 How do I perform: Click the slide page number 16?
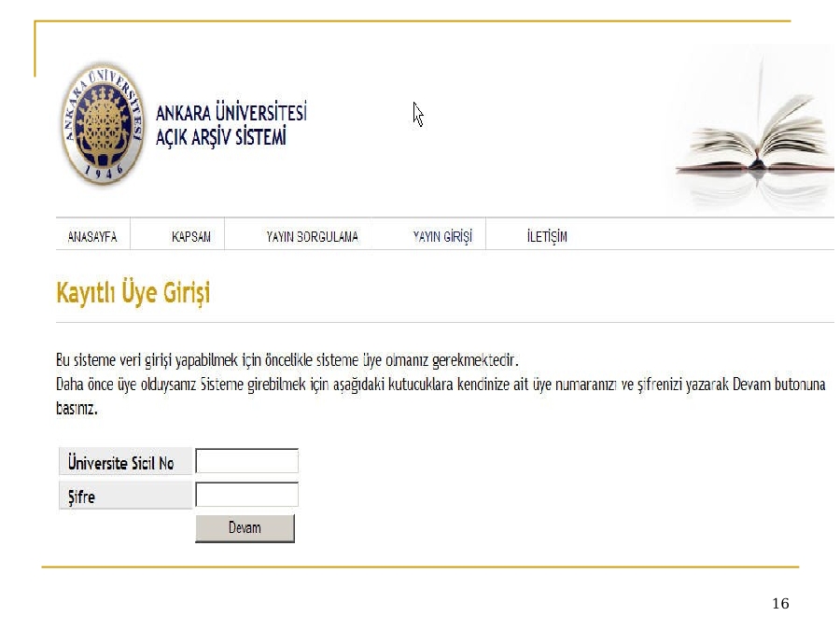780,603
